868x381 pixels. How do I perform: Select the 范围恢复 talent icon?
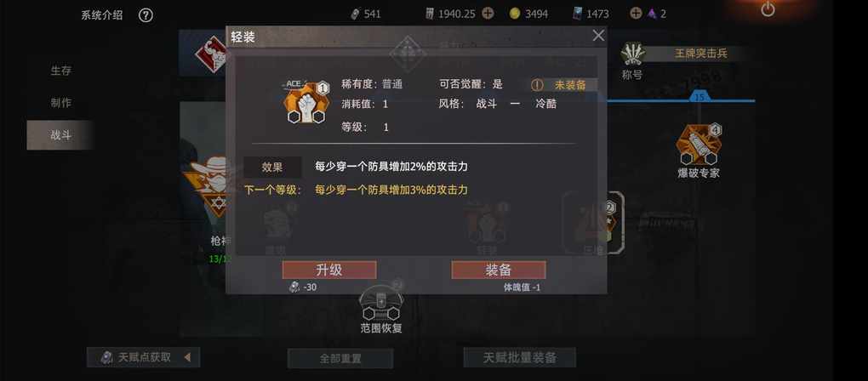pyautogui.click(x=381, y=303)
